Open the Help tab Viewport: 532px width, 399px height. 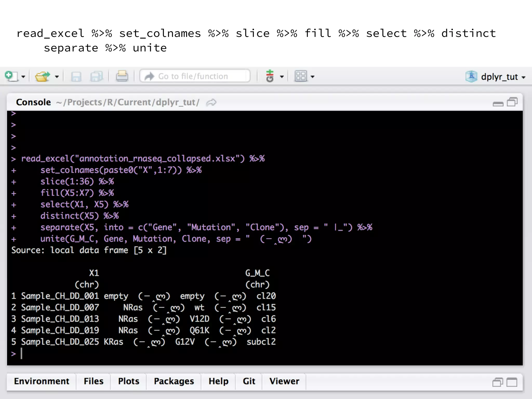(218, 381)
